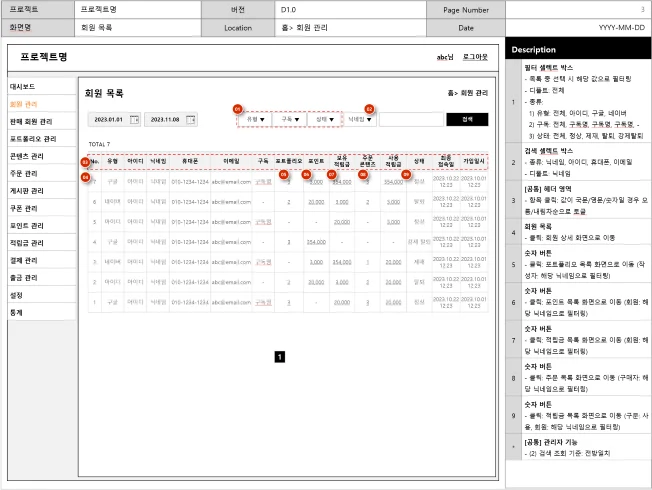Image resolution: width=652 pixels, height=490 pixels.
Task: Open the 닉네임 search type dropdown
Action: [360, 119]
